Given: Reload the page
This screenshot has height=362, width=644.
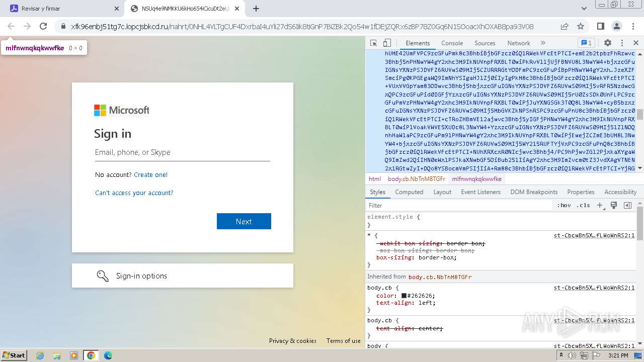Looking at the screenshot, I should [x=43, y=26].
